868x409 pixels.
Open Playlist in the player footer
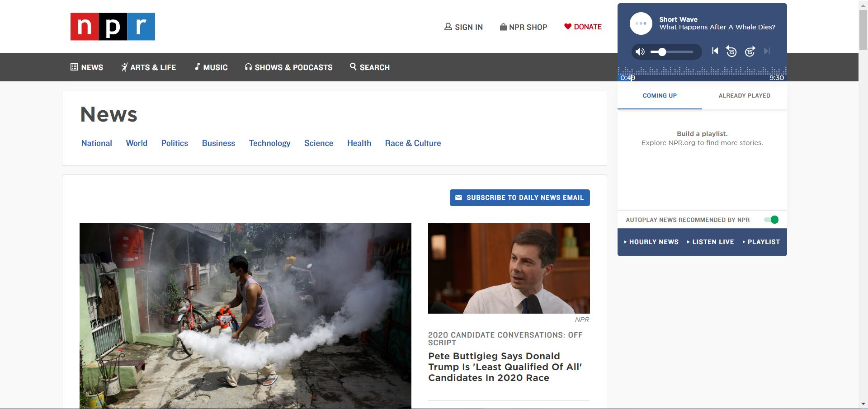tap(761, 242)
